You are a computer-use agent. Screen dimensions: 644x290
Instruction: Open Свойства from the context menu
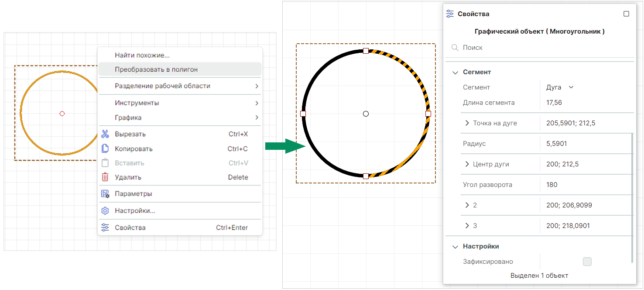click(x=180, y=228)
